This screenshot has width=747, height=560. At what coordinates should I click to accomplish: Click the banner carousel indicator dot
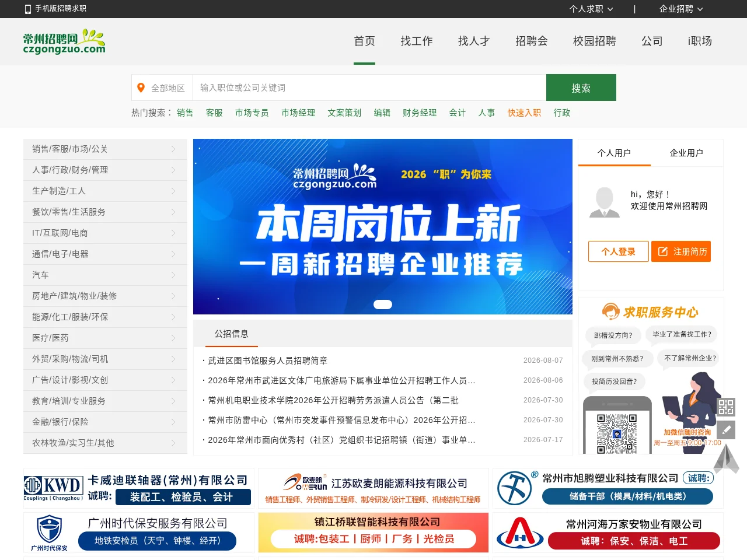(x=383, y=304)
